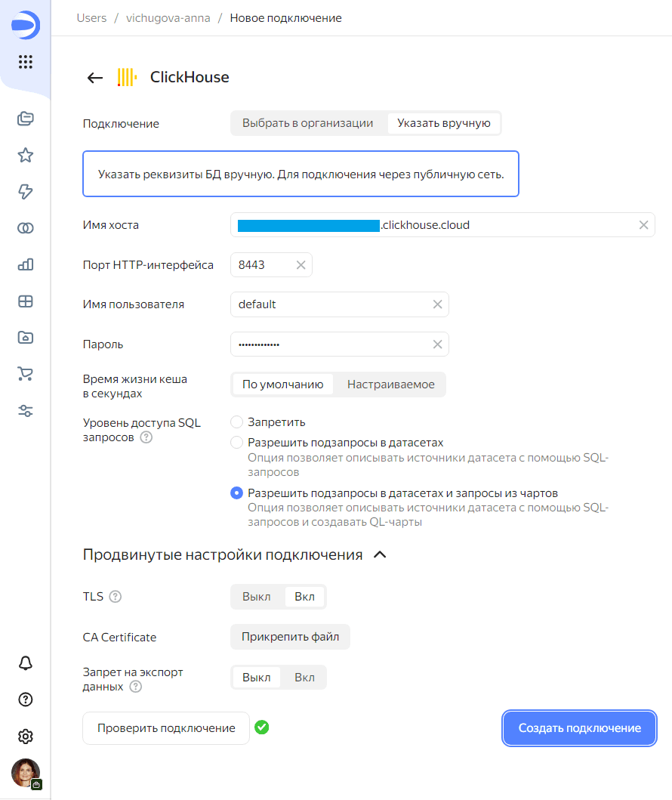Image resolution: width=672 pixels, height=800 pixels.
Task: Click 'Продвинутые настройки подключения' heading
Action: click(x=223, y=554)
